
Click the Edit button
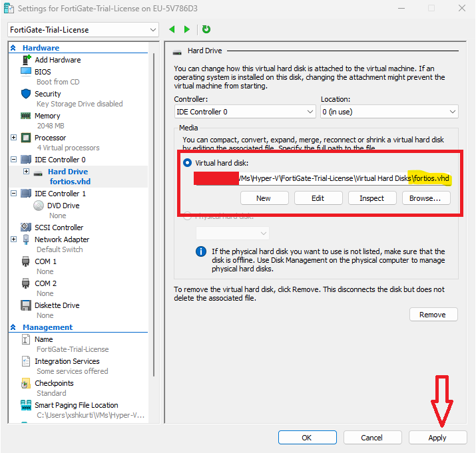point(318,198)
